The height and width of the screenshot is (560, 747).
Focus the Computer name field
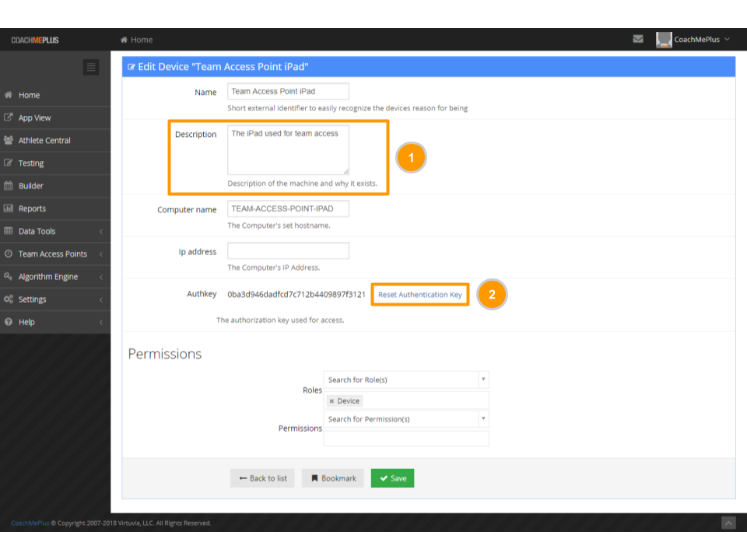tap(288, 208)
